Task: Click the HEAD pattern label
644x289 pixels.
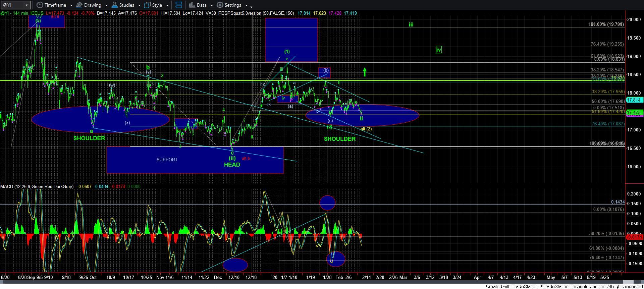Action: coord(232,165)
